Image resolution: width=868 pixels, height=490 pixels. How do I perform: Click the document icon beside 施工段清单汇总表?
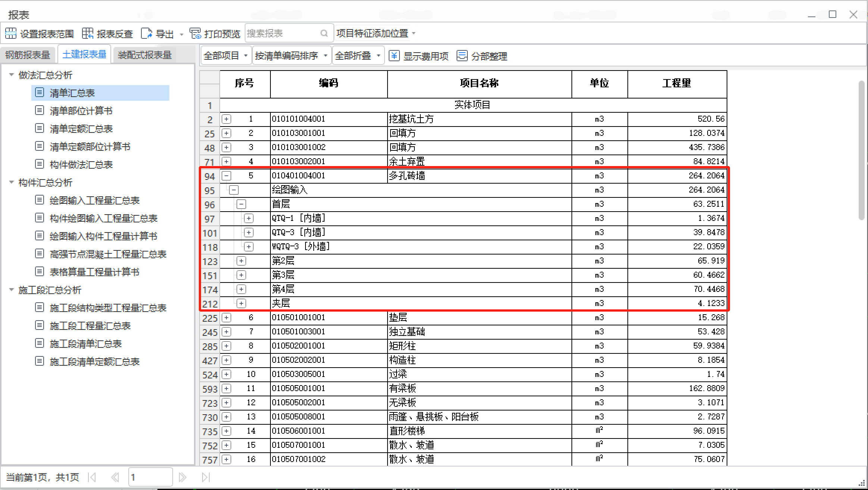40,343
